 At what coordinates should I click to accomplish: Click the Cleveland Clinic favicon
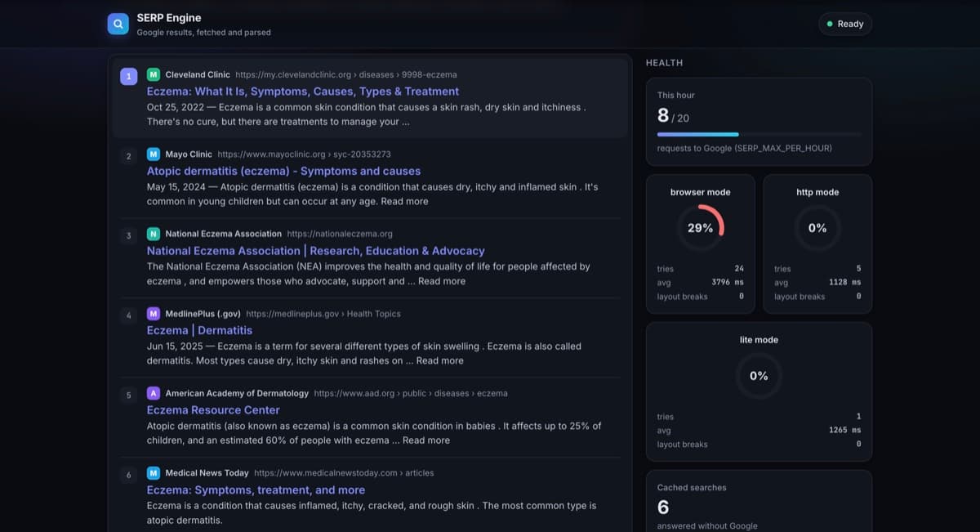154,74
